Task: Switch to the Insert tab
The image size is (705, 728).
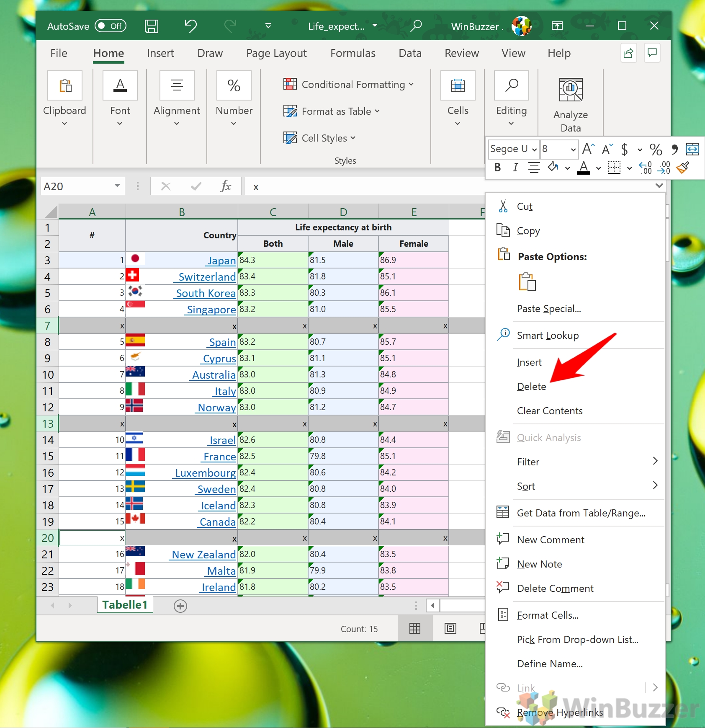Action: click(x=160, y=53)
